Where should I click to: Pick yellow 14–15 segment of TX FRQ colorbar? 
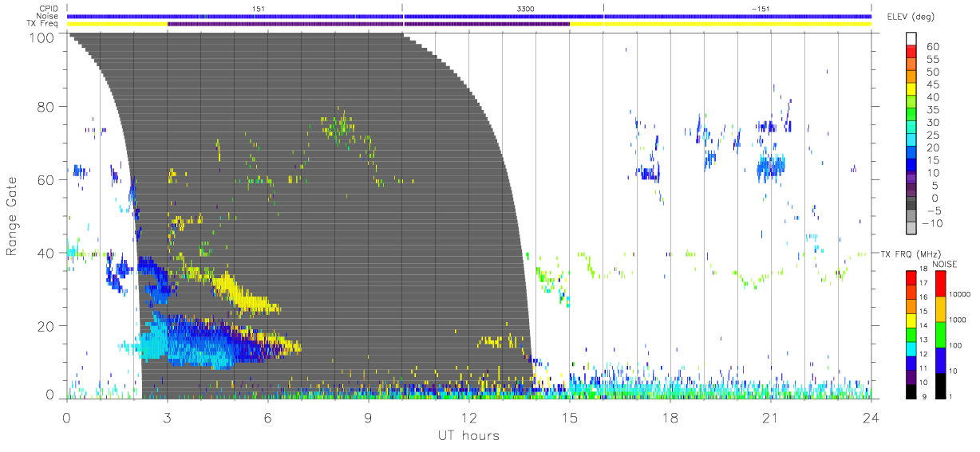pos(912,320)
